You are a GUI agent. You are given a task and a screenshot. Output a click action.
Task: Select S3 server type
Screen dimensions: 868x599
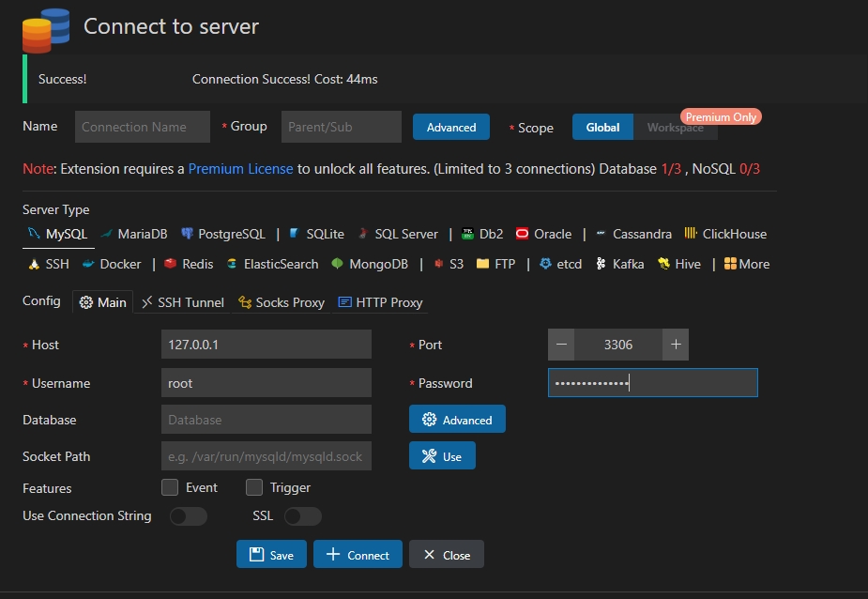point(449,264)
